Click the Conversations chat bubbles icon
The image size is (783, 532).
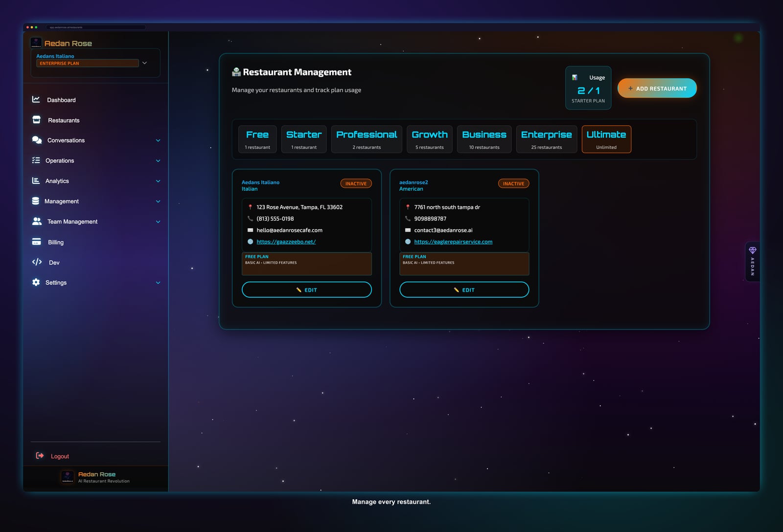point(37,140)
